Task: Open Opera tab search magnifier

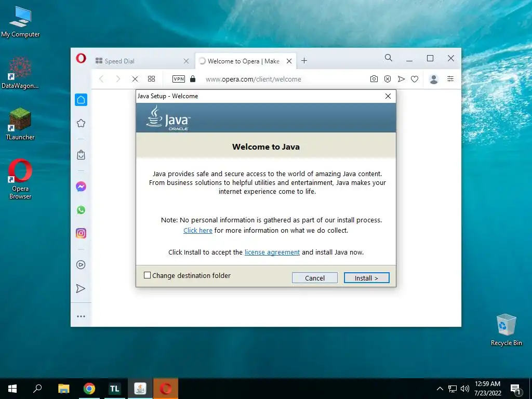Action: tap(389, 58)
